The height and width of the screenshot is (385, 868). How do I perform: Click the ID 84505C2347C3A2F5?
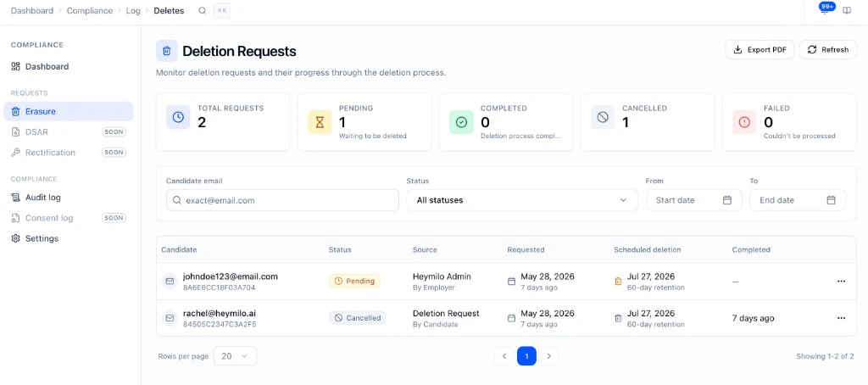220,325
